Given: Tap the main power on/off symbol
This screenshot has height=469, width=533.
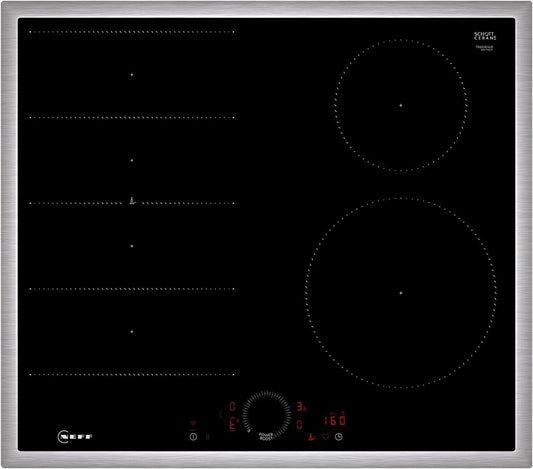Looking at the screenshot, I should click(x=193, y=437).
